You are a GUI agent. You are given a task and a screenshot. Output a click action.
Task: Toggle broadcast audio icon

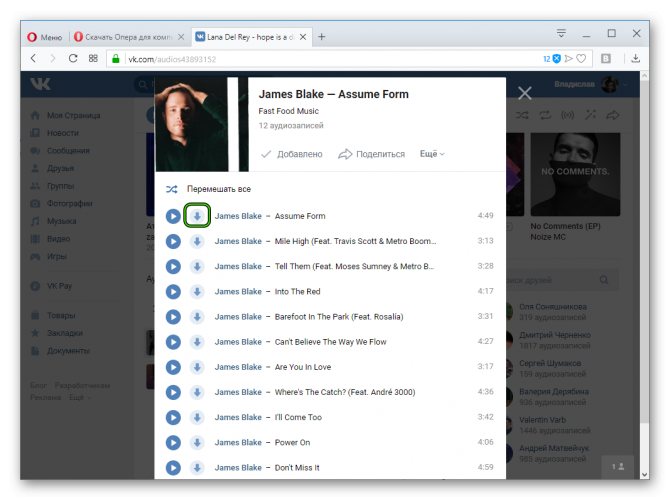tap(567, 115)
